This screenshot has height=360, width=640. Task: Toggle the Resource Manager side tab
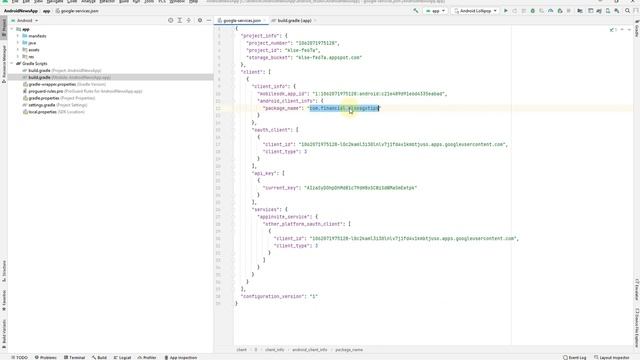coord(4,64)
